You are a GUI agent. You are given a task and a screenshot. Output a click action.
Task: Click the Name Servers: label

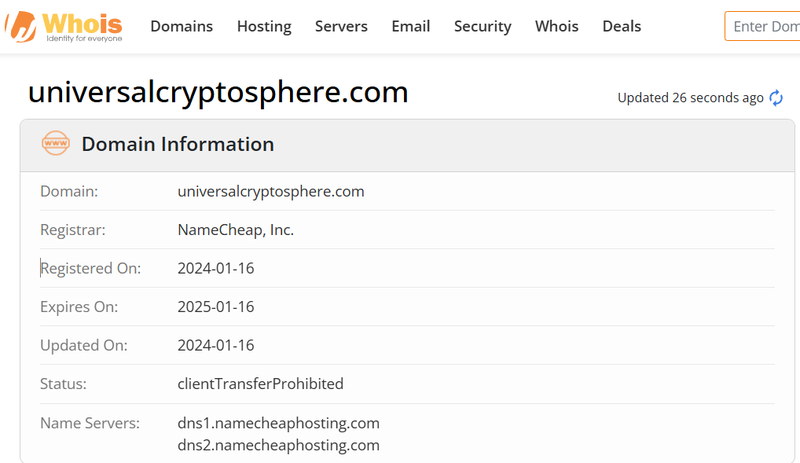[90, 423]
